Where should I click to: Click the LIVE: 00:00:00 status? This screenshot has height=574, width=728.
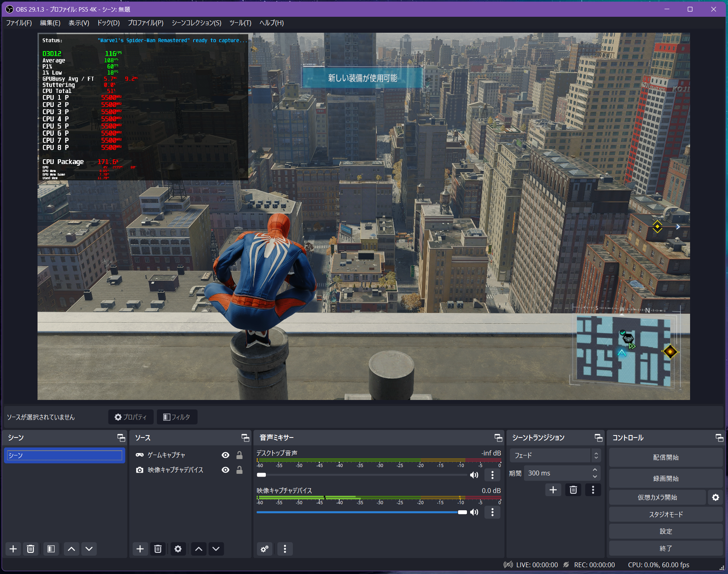(537, 565)
